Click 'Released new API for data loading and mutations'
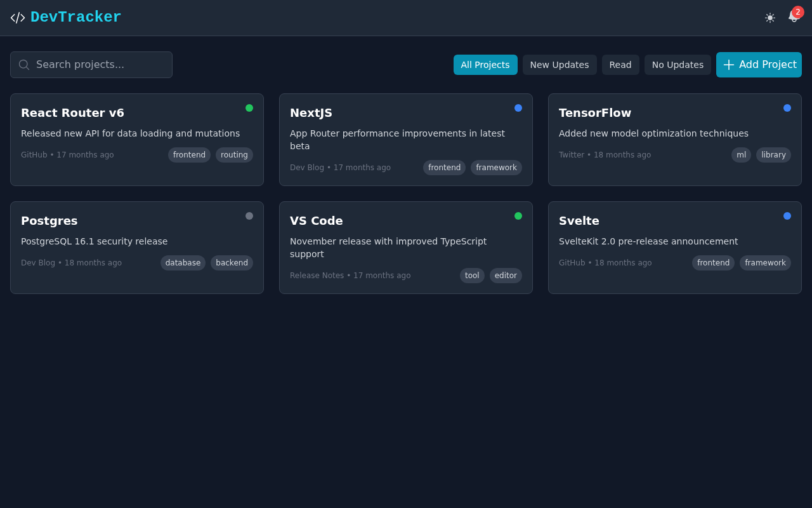Image resolution: width=812 pixels, height=508 pixels. pos(131,133)
